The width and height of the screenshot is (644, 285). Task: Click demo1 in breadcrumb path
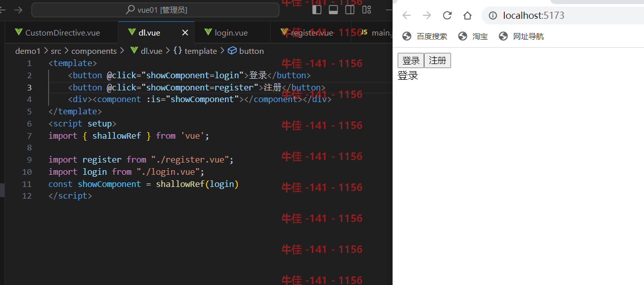pyautogui.click(x=27, y=51)
